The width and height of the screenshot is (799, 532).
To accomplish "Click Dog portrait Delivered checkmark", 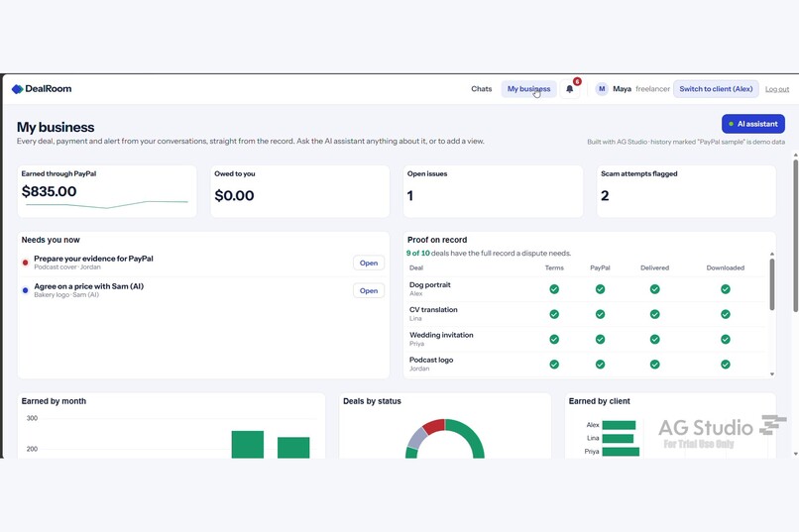I will click(x=655, y=289).
